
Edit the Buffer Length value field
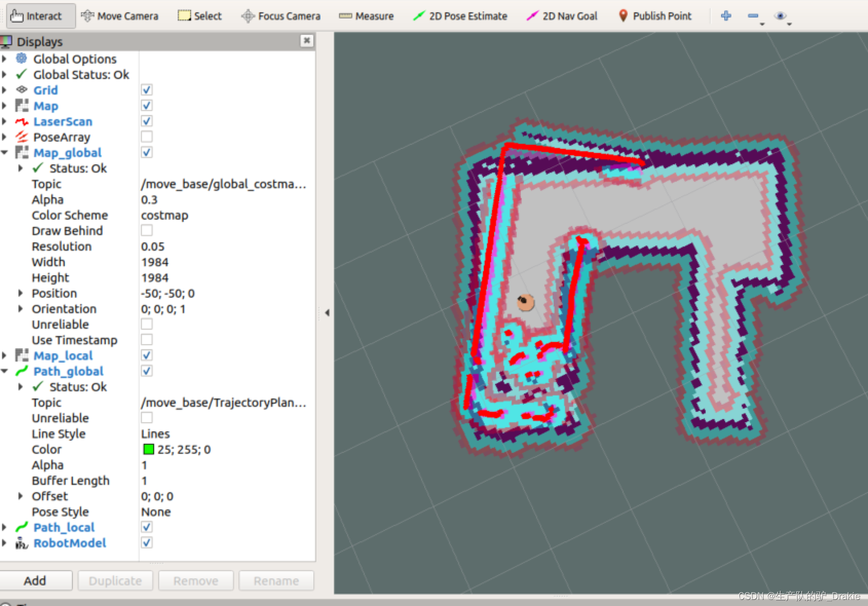coord(227,480)
